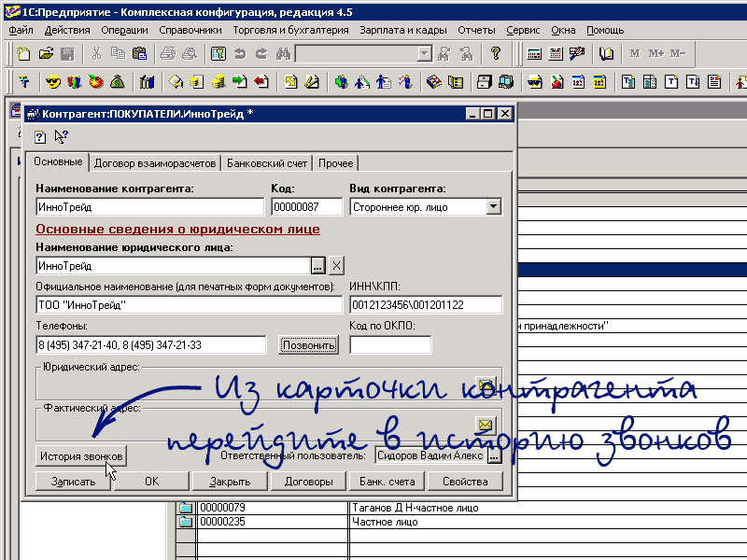747x560 pixels.
Task: Click the ellipsis button beside Наименование юридического лица
Action: coord(317,266)
